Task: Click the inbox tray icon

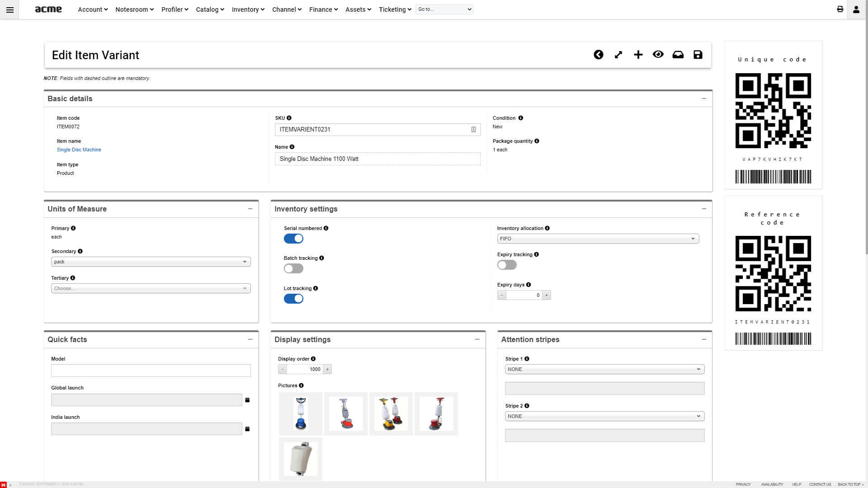Action: coord(678,55)
